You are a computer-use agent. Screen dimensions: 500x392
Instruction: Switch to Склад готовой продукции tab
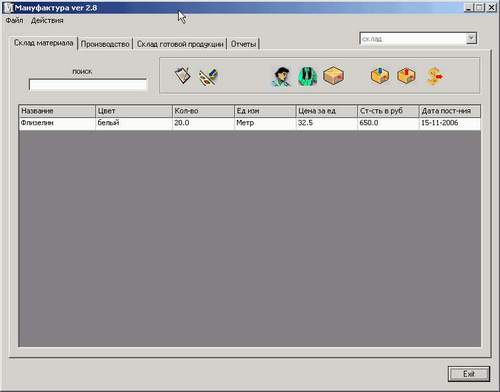pos(180,44)
